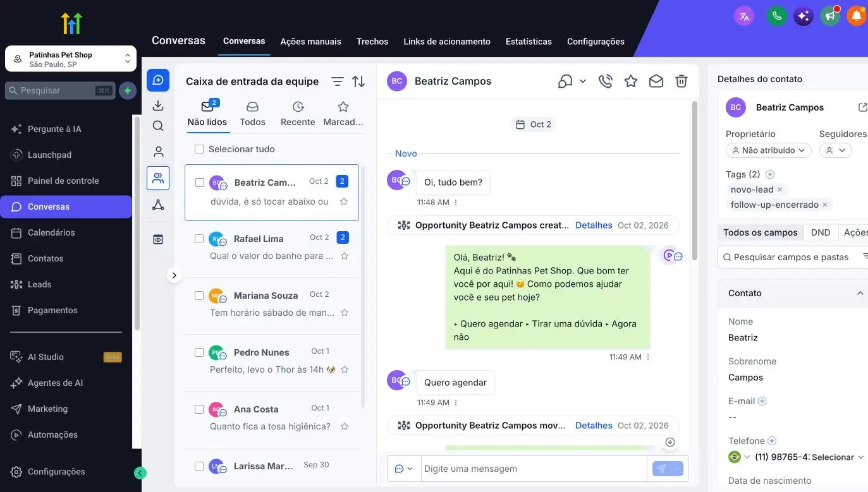The height and width of the screenshot is (492, 868).
Task: Start a new conversation icon in side rail
Action: (x=158, y=80)
